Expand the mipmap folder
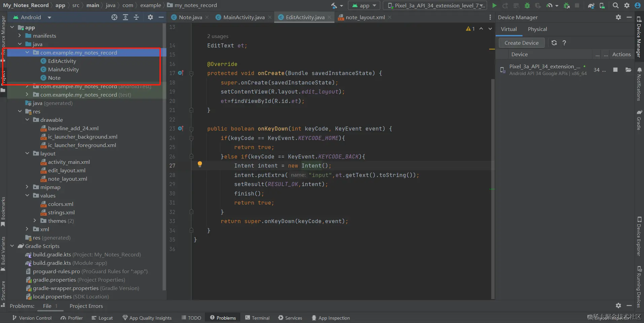Screen dimensions: 644x323 (27, 187)
